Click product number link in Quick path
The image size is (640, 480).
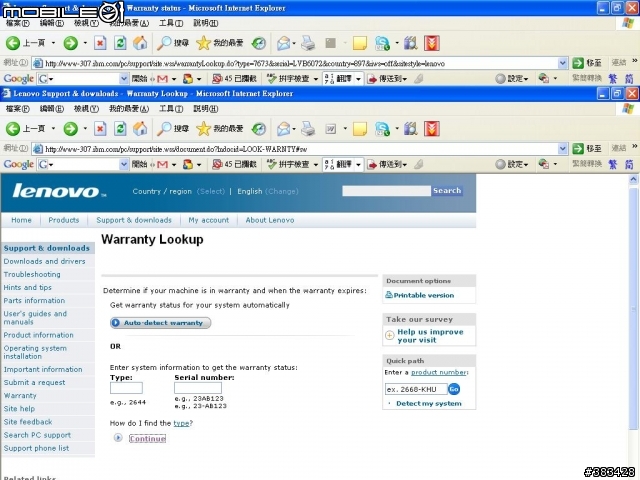click(439, 372)
